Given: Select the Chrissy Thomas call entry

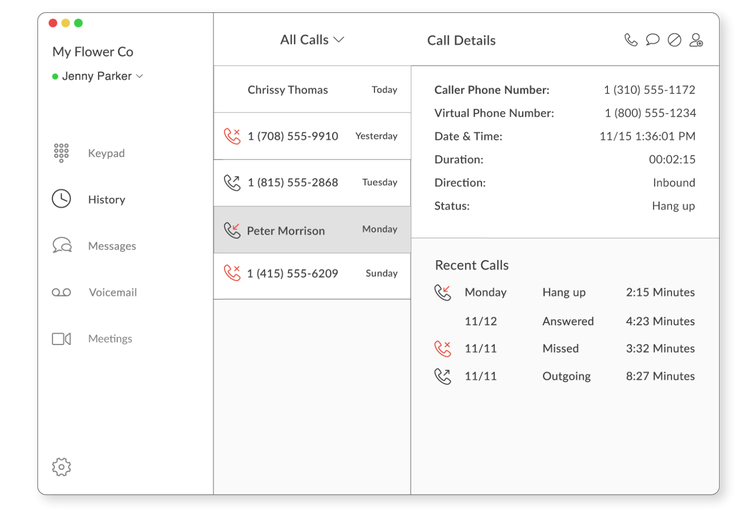Looking at the screenshot, I should (312, 90).
